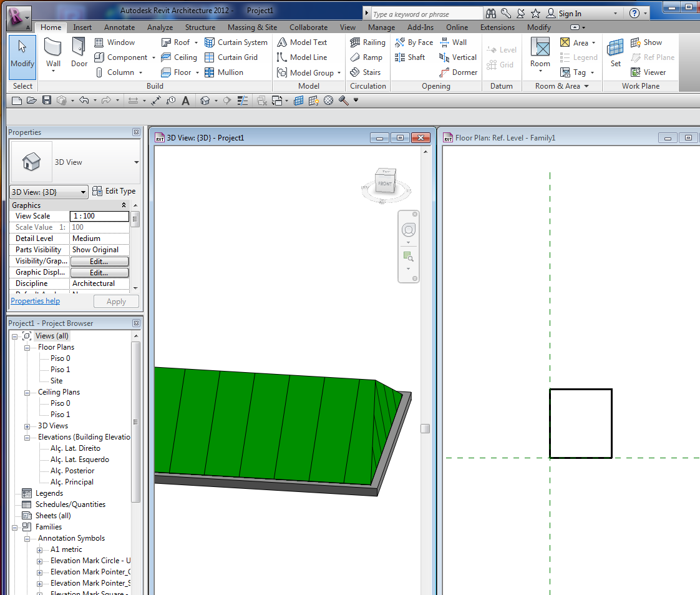Open the Roof tool dropdown arrow
This screenshot has height=595, width=700.
coord(196,42)
